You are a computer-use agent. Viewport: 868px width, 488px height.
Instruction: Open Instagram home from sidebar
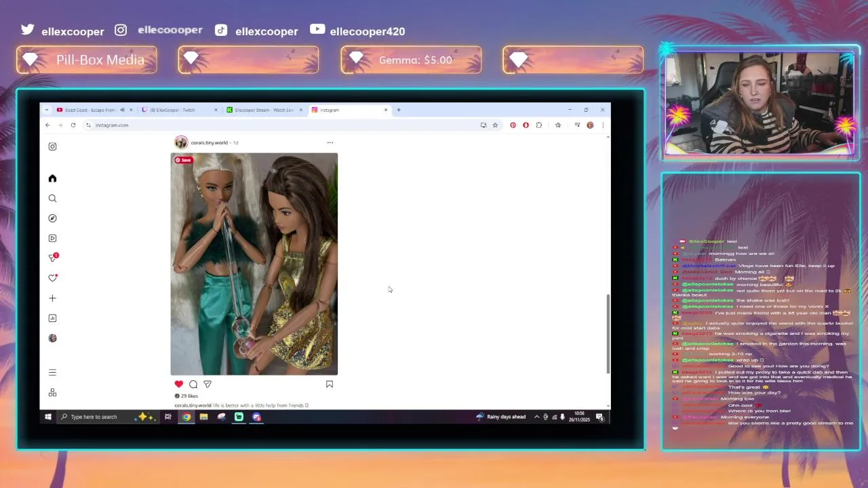click(x=52, y=178)
